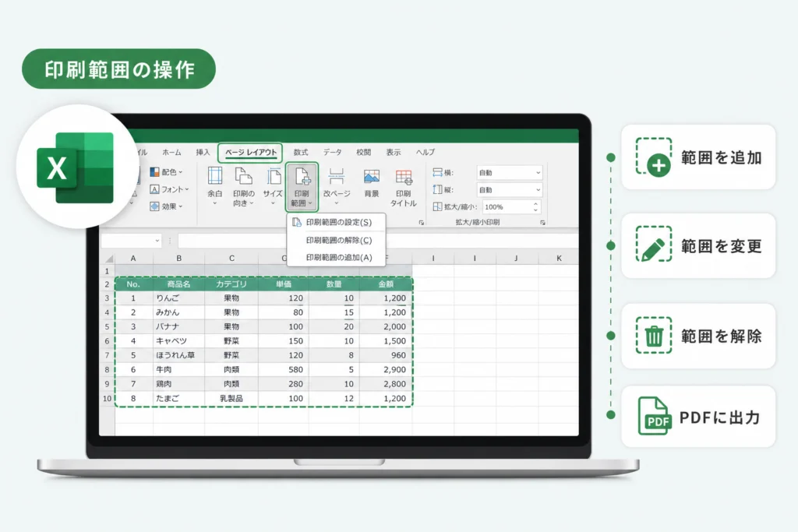
Task: Expand the Name Box dropdown arrow
Action: pyautogui.click(x=157, y=241)
